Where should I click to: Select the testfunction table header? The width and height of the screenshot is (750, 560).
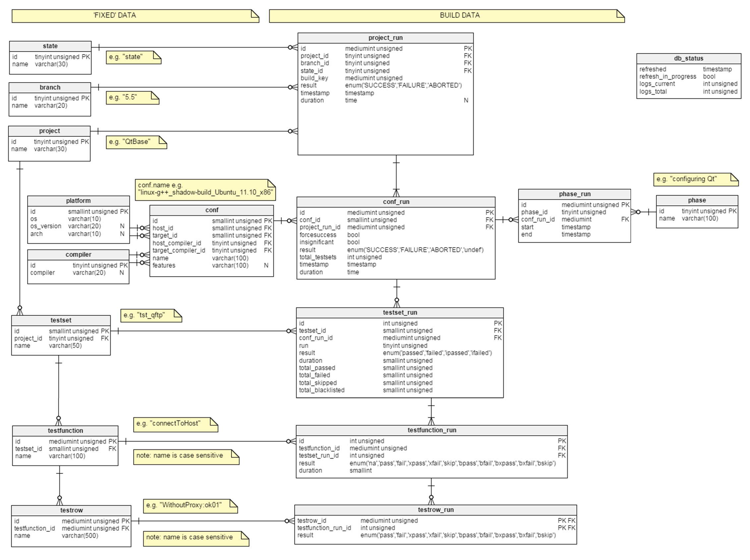[65, 431]
